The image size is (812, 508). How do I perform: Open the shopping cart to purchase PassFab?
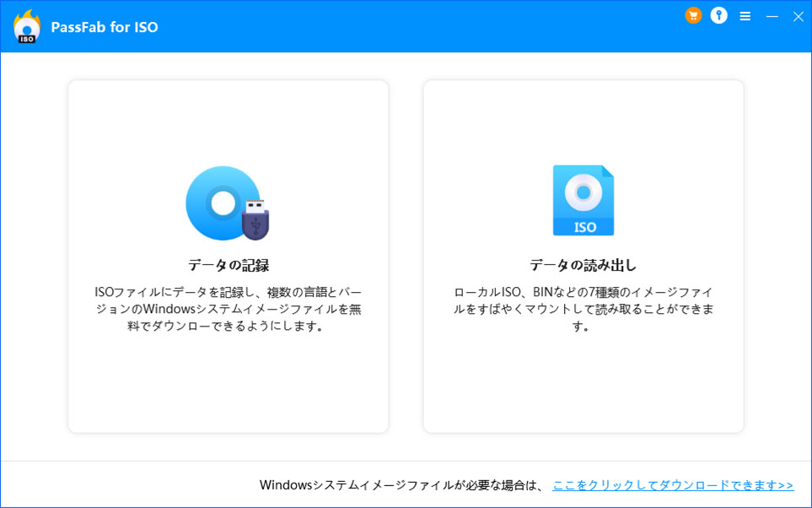pos(692,15)
